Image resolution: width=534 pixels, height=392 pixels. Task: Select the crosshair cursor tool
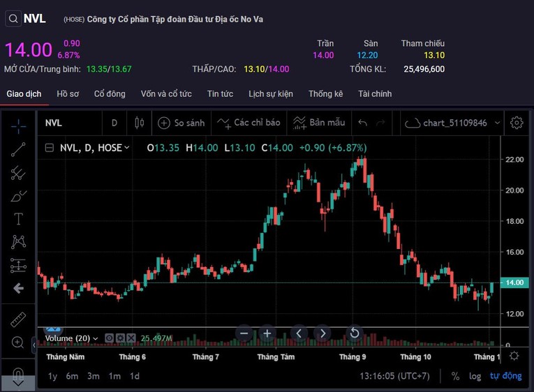[x=18, y=124]
